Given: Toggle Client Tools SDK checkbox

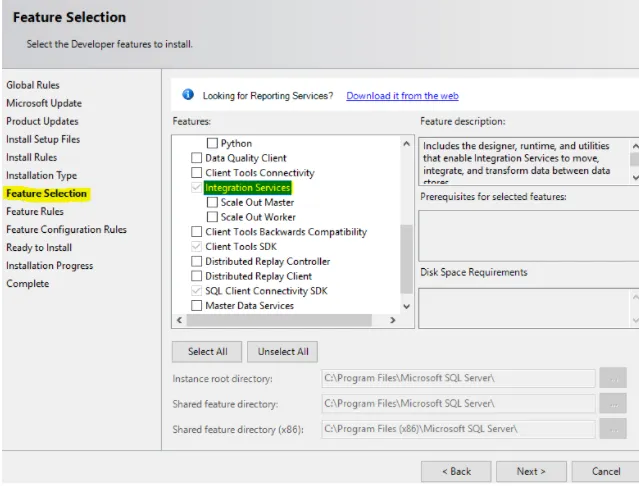Looking at the screenshot, I should pyautogui.click(x=196, y=246).
